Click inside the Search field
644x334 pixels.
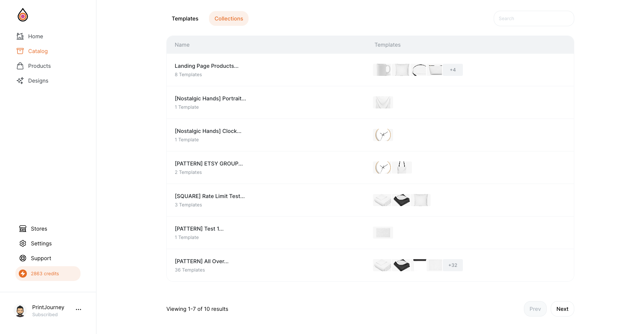coord(534,18)
